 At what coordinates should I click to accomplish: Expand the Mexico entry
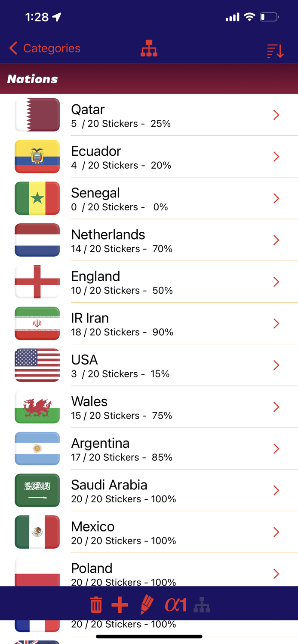[276, 532]
